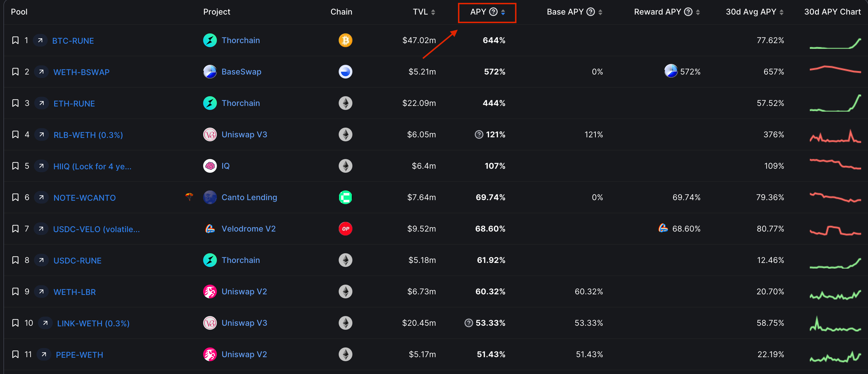Sort table by APY sort arrows
Screen dimensions: 868x374
(503, 12)
